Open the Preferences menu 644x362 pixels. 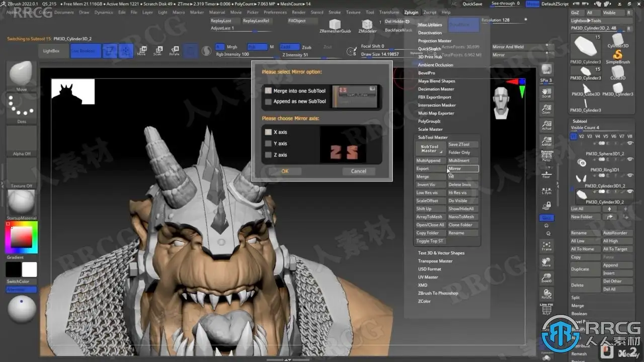point(275,12)
